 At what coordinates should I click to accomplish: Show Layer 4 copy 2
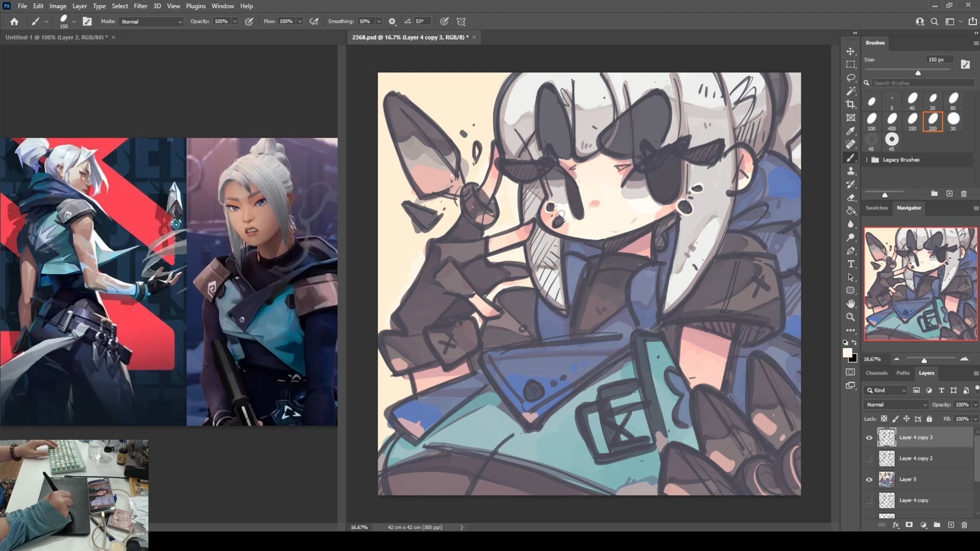(x=869, y=459)
